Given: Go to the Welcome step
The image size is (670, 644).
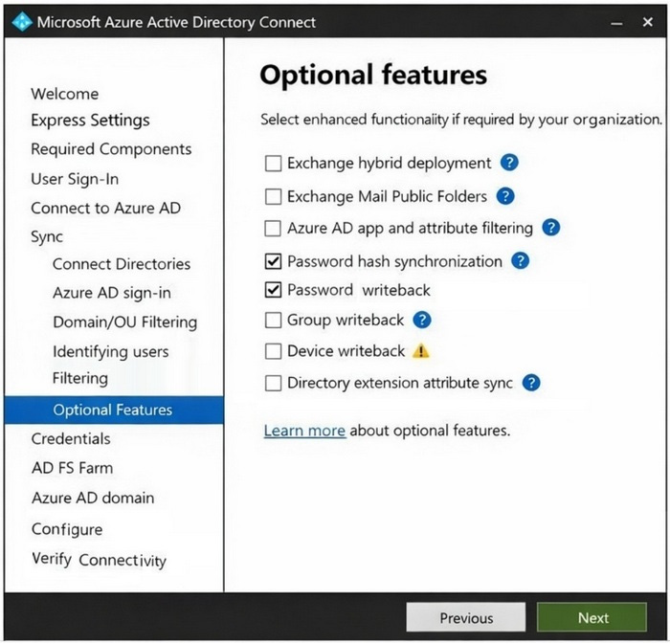Looking at the screenshot, I should [64, 94].
